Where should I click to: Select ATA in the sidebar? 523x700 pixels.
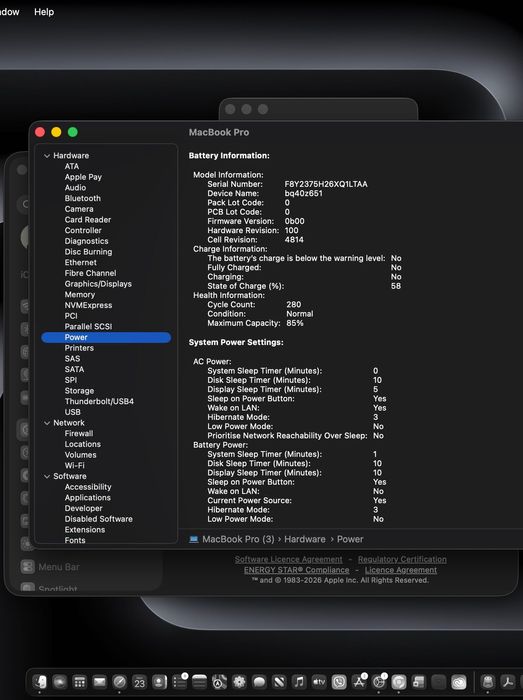pos(72,167)
